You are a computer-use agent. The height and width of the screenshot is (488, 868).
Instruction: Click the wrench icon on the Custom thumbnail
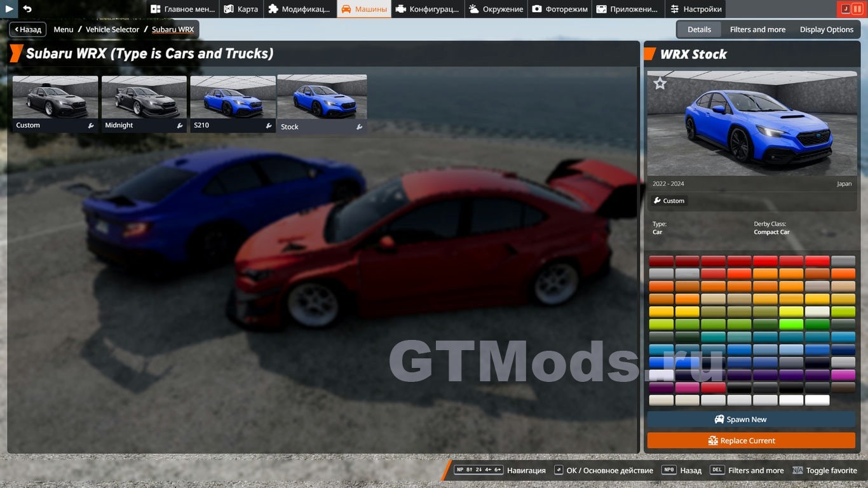[x=91, y=126]
